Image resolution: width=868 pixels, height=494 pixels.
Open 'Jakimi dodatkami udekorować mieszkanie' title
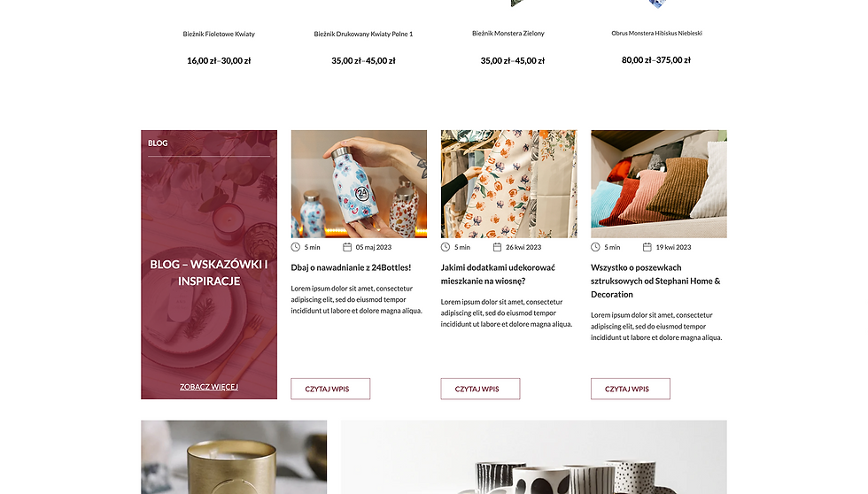[x=498, y=274]
